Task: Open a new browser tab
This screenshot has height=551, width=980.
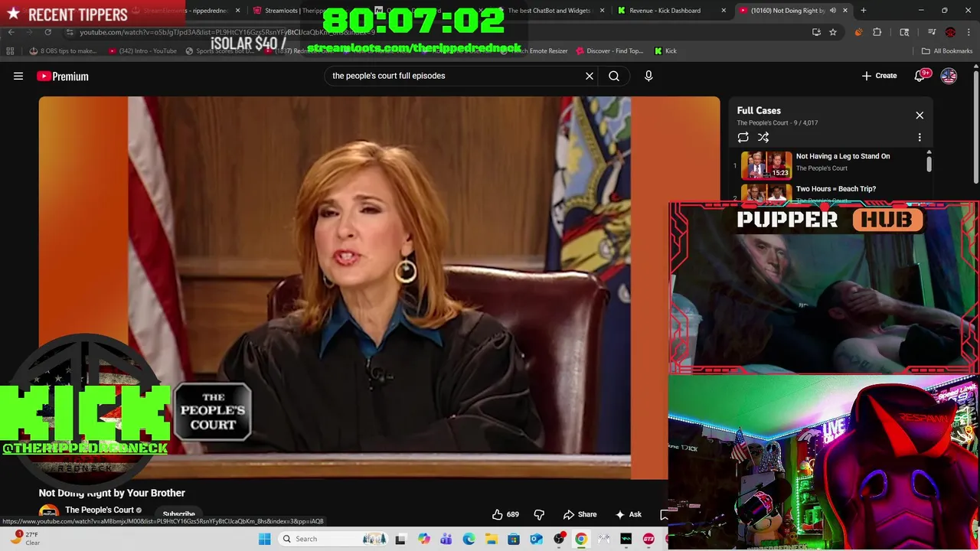Action: 864,11
